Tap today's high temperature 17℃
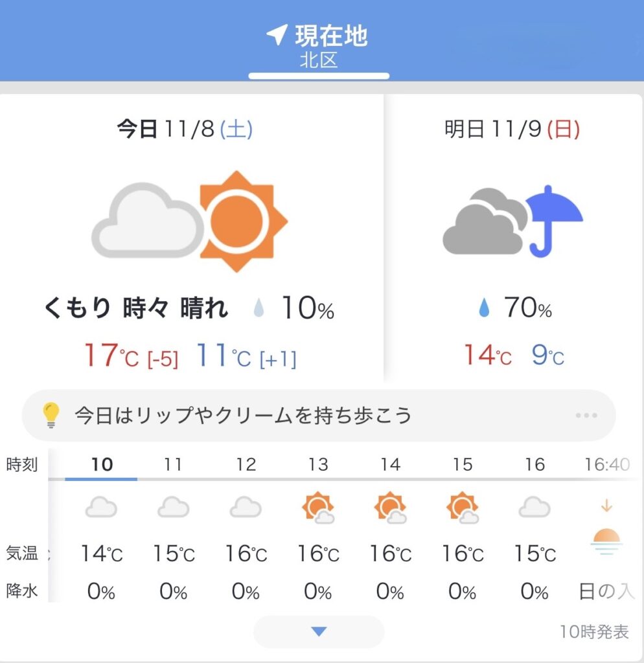 pyautogui.click(x=111, y=356)
